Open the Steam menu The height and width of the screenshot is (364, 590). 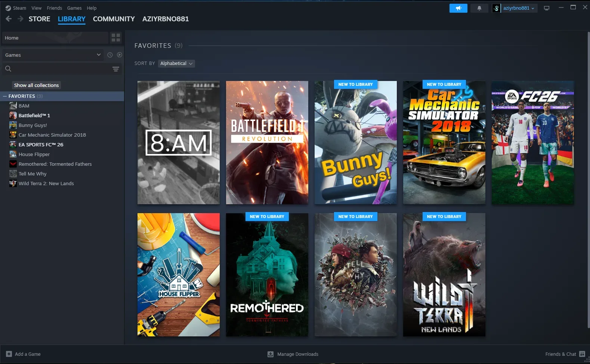pyautogui.click(x=19, y=8)
